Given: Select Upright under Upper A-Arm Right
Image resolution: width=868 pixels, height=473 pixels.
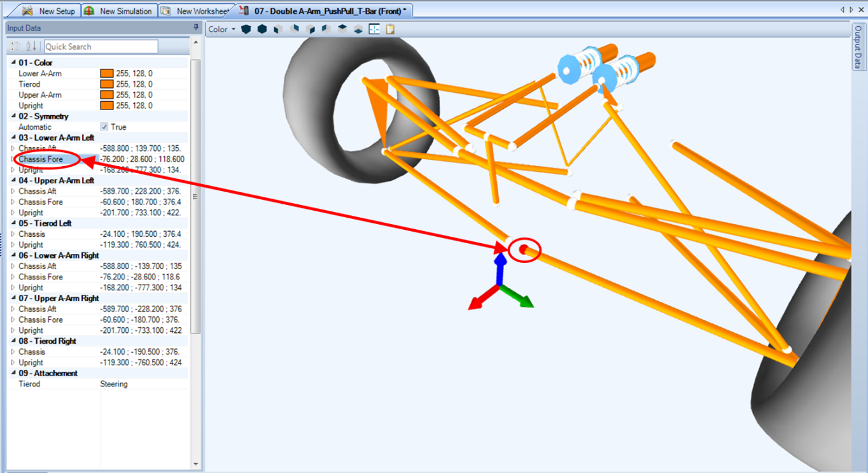Looking at the screenshot, I should 99,330.
